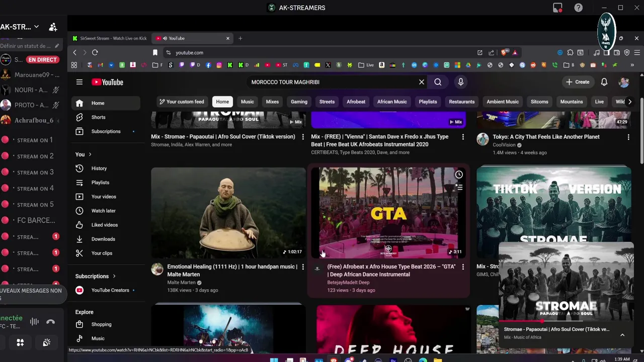
Task: Click the browser address bar
Action: pyautogui.click(x=322, y=52)
